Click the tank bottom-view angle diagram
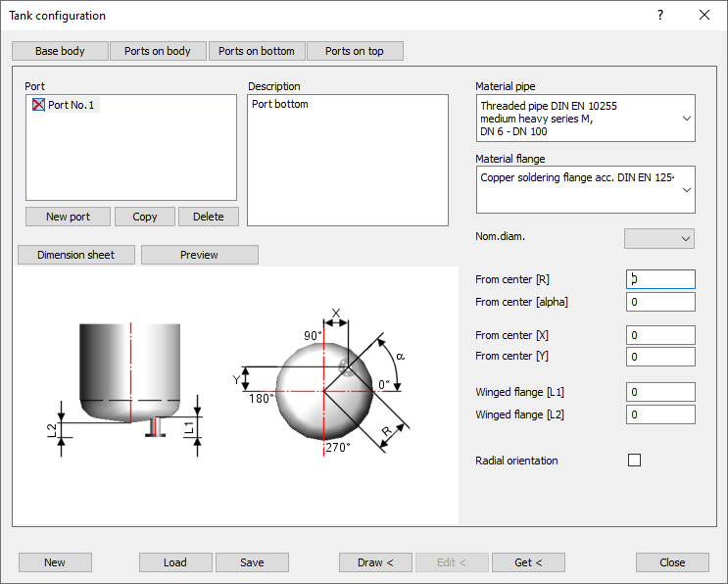 [x=321, y=380]
